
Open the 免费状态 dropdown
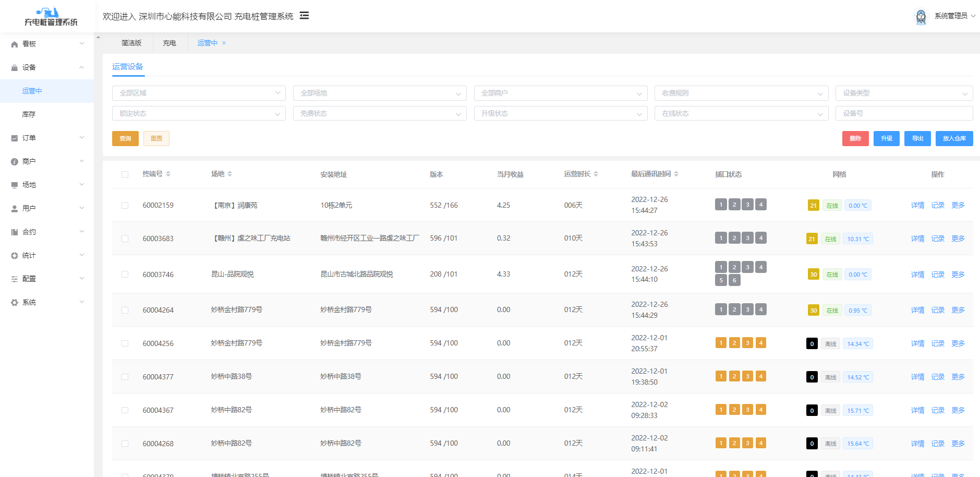coord(380,113)
